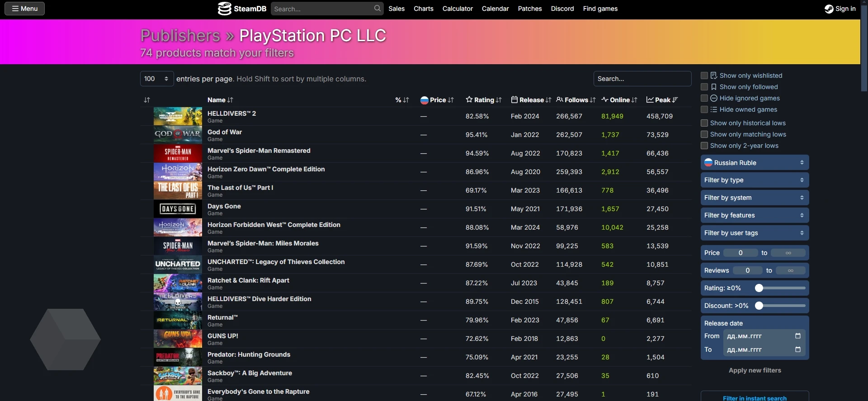Sort table by Release calendar icon
Image resolution: width=868 pixels, height=401 pixels.
pos(514,99)
